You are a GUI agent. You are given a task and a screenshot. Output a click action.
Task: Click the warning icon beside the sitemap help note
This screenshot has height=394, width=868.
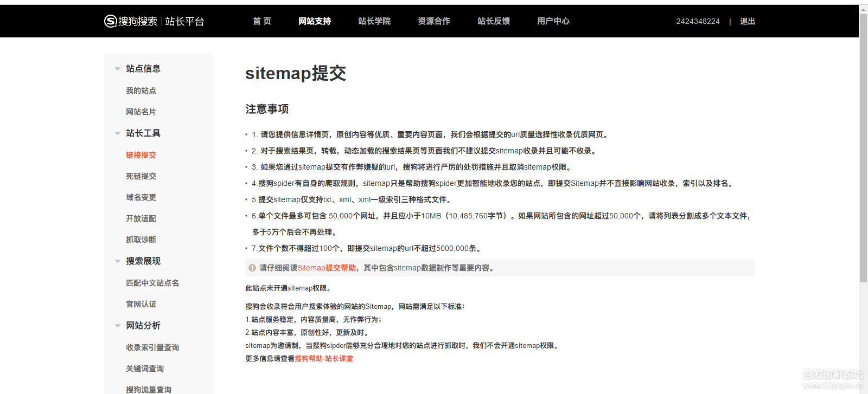[252, 268]
